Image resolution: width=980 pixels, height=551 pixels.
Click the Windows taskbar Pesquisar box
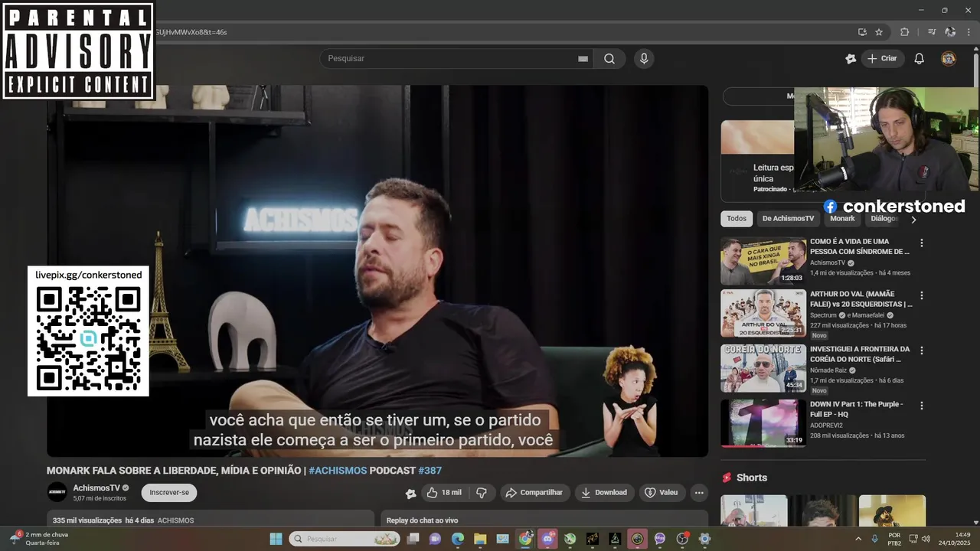pos(345,539)
